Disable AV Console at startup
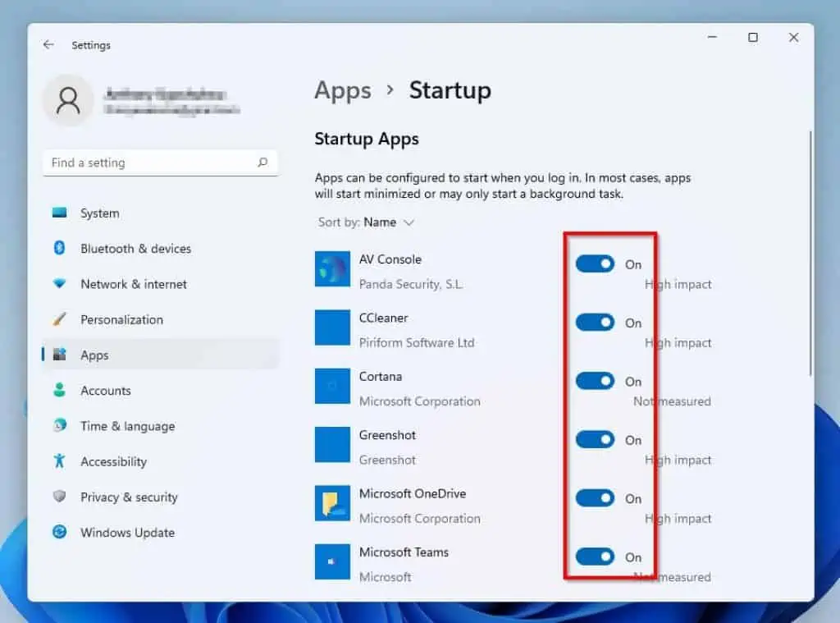Screen dimensions: 840x623 pos(594,263)
